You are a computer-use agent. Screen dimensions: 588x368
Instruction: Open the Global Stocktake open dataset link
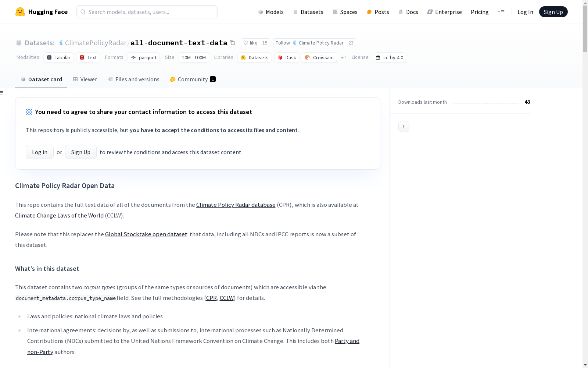click(146, 234)
